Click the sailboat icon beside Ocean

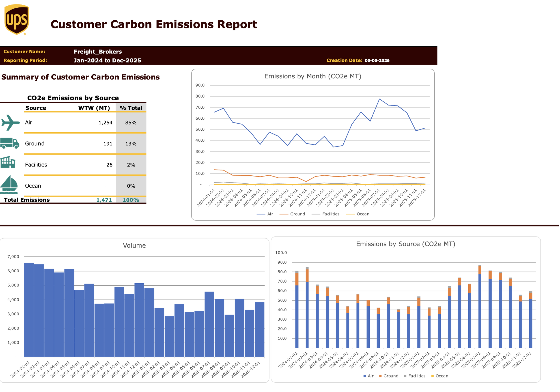(x=9, y=184)
